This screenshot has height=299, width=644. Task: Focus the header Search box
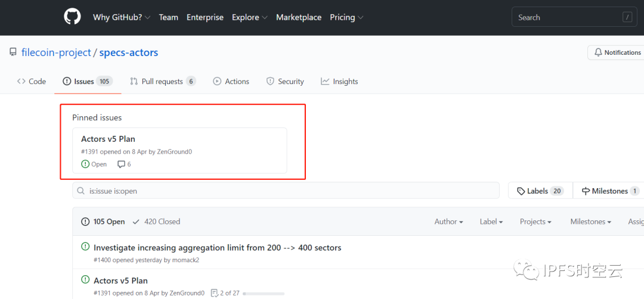point(574,17)
